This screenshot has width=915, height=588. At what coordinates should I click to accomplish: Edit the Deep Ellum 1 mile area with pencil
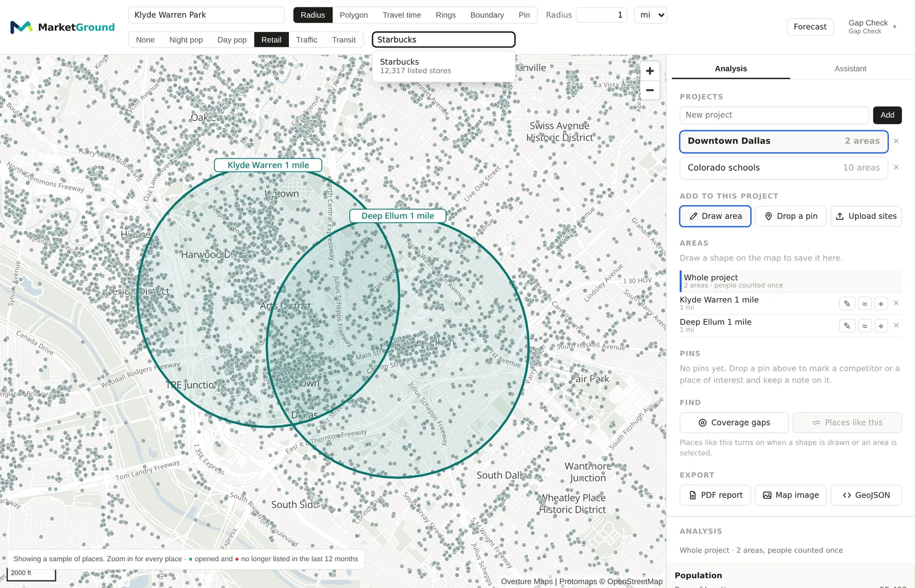click(847, 326)
